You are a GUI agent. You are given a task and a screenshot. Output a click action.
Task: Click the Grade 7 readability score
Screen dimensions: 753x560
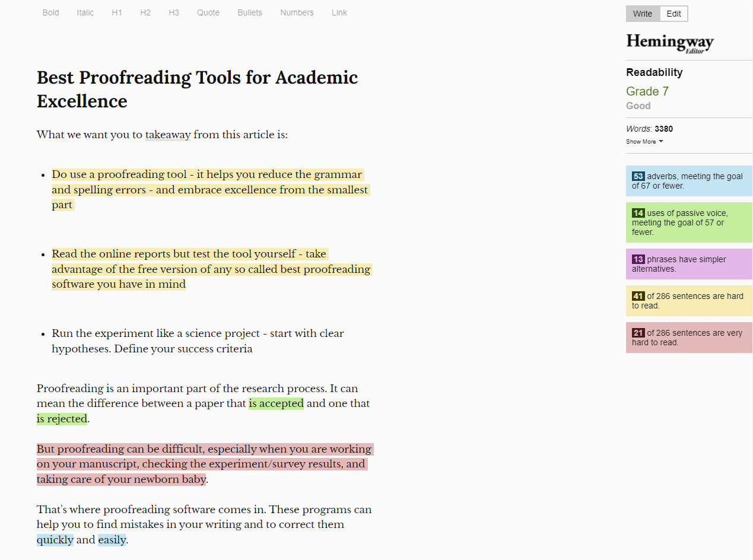(647, 91)
